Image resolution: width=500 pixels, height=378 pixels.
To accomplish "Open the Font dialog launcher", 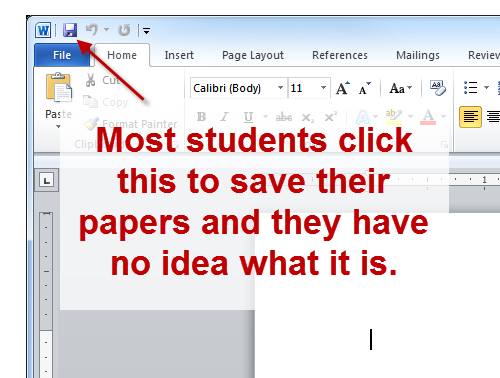I will point(444,144).
